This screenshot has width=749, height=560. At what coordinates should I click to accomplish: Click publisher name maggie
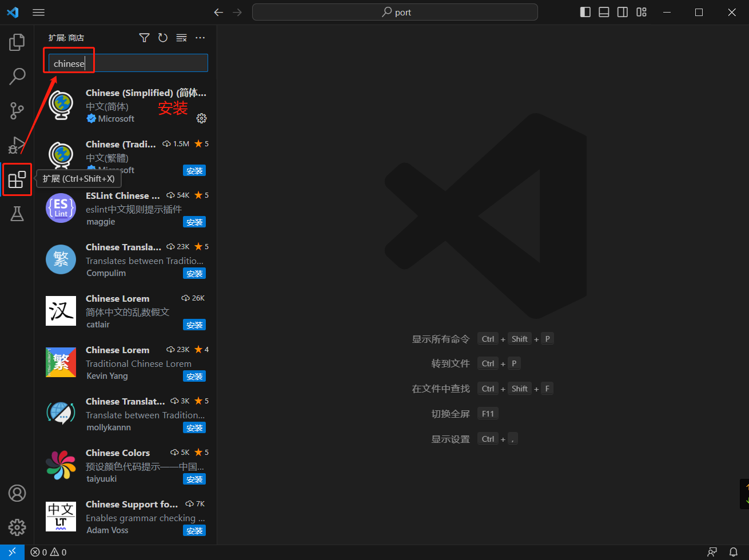[101, 222]
